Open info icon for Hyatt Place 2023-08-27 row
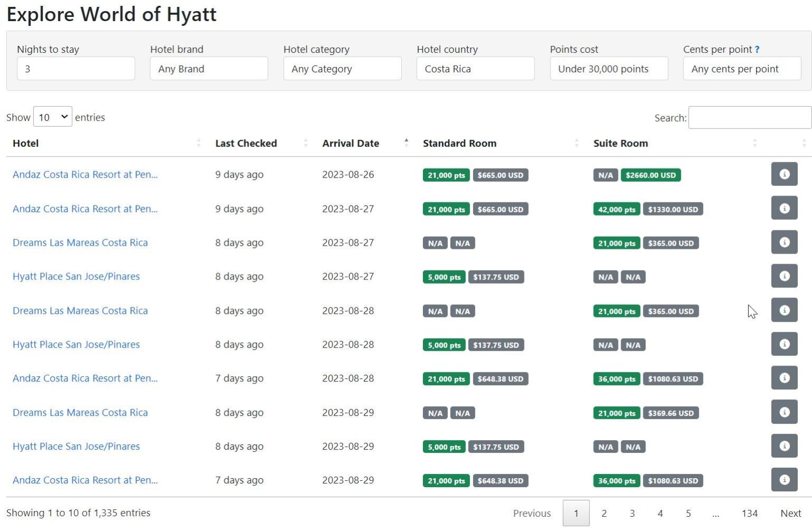Image resolution: width=812 pixels, height=531 pixels. tap(783, 276)
